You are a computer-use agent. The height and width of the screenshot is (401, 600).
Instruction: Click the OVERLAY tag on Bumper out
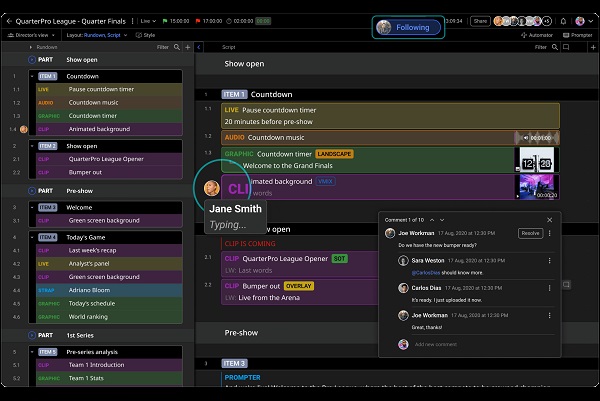(298, 286)
